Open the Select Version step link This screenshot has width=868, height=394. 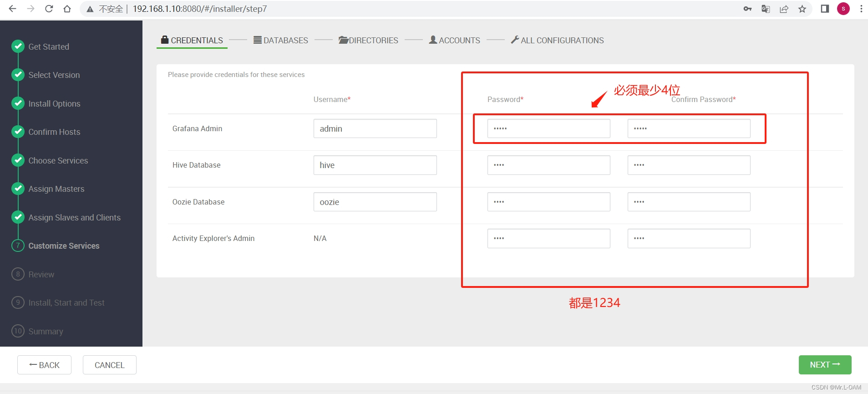pyautogui.click(x=54, y=75)
